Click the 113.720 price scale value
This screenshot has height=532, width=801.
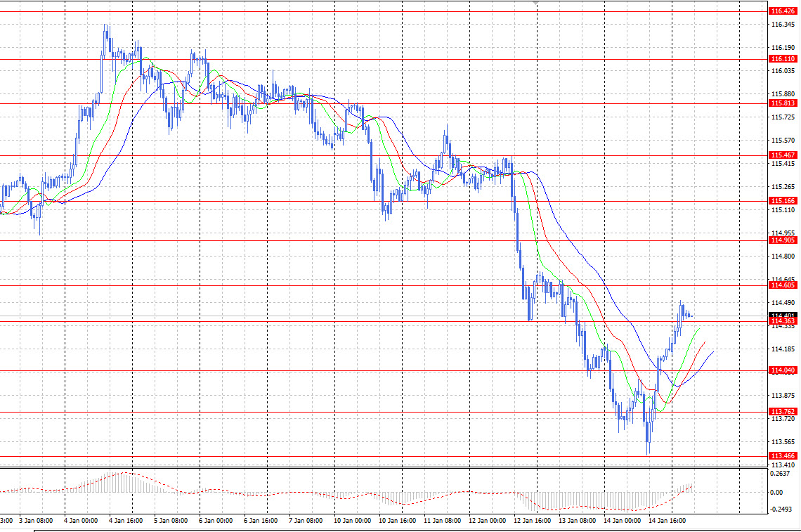(783, 419)
